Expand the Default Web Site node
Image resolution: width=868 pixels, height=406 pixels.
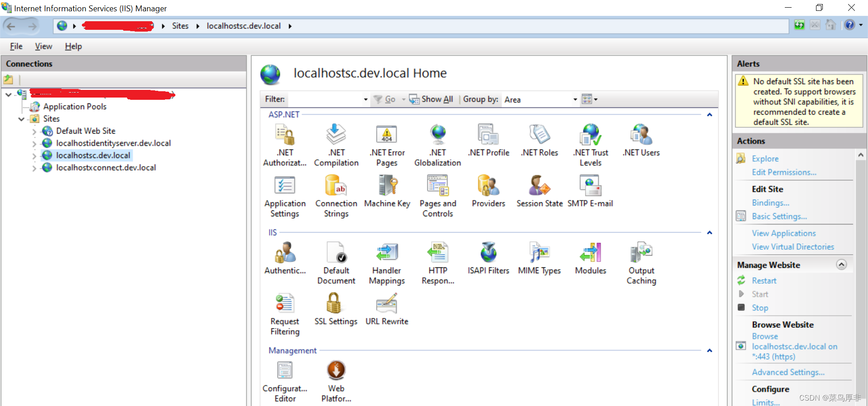[x=34, y=132]
